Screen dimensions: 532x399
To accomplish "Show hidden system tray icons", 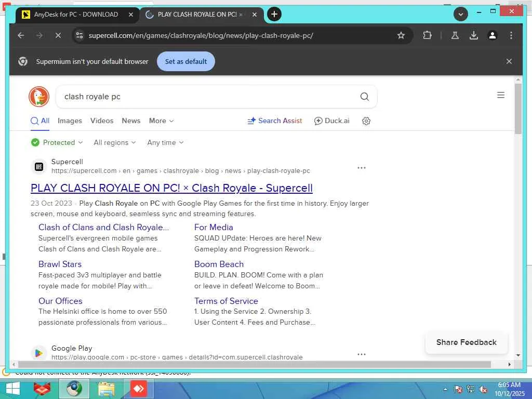I will pyautogui.click(x=445, y=390).
